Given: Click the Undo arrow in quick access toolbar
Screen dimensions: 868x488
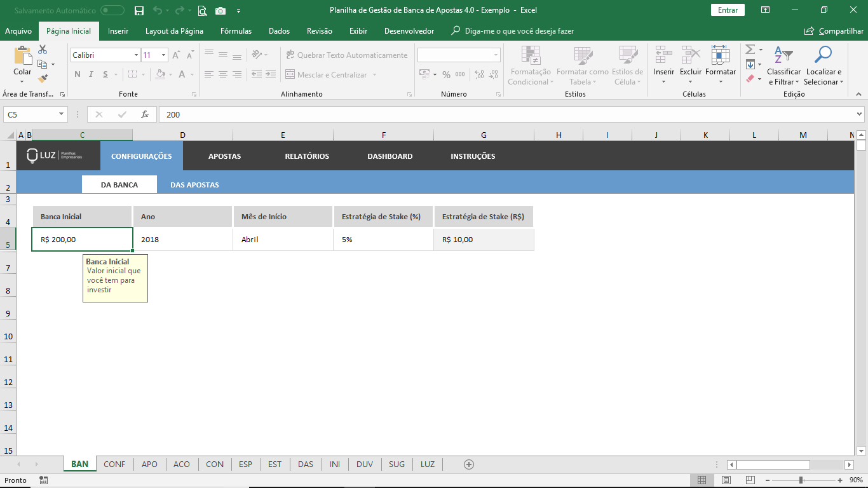Looking at the screenshot, I should click(157, 11).
